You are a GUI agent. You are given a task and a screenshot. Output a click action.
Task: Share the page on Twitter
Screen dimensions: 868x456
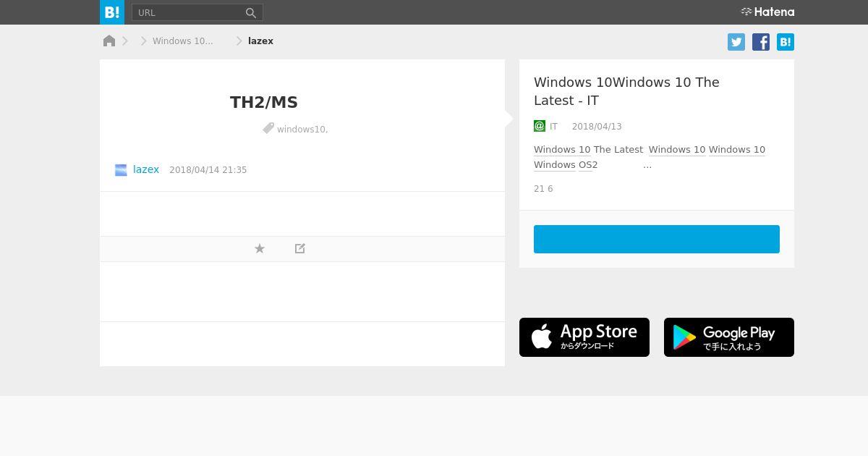point(736,42)
